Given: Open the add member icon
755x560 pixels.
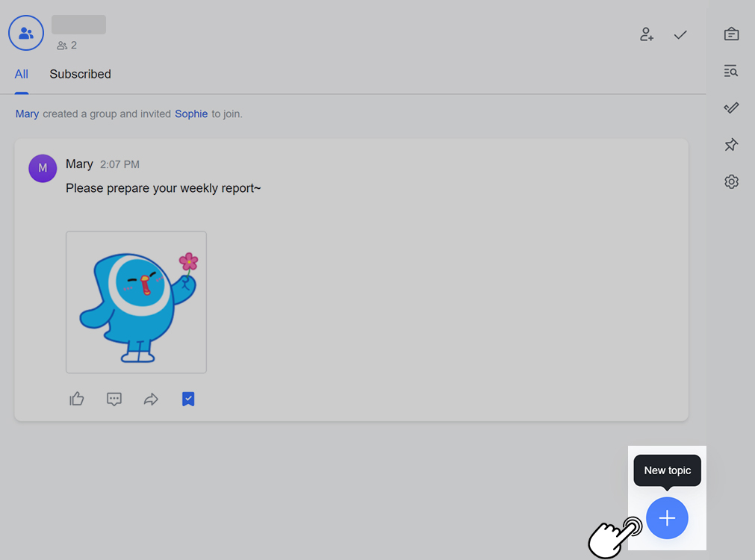Looking at the screenshot, I should [x=647, y=34].
